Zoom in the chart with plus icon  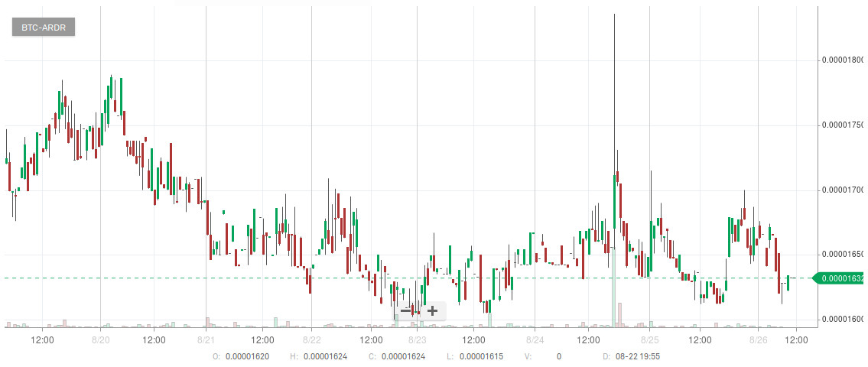432,310
